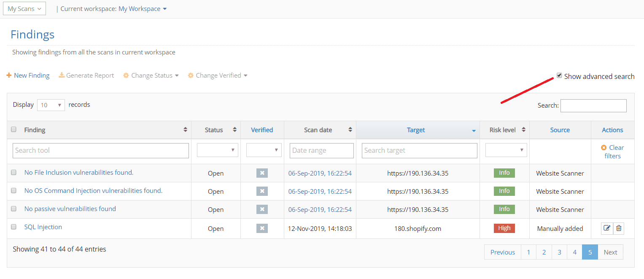Click the Next pagination button
644x279 pixels.
pos(610,252)
